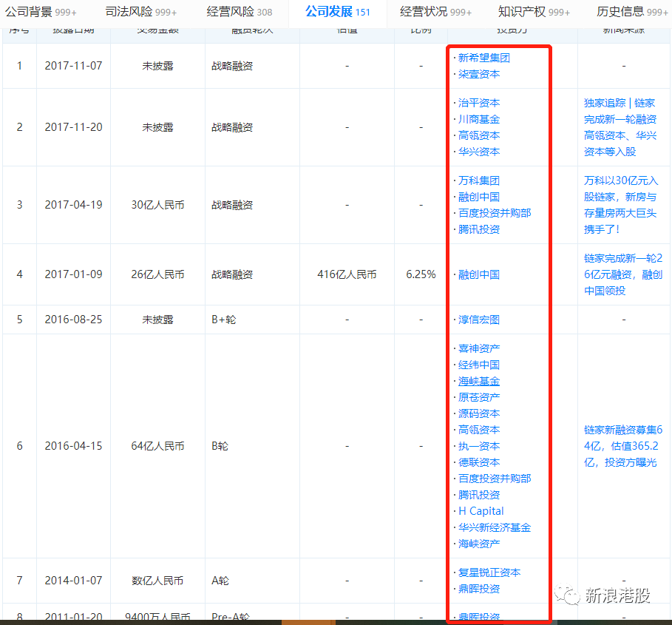672x625 pixels.
Task: Open the 喜神资产 investor link
Action: 479,348
